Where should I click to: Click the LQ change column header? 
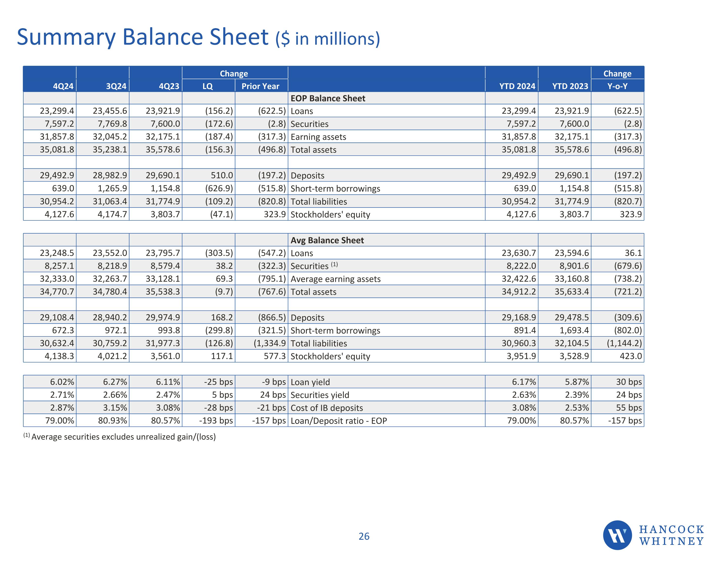click(208, 86)
